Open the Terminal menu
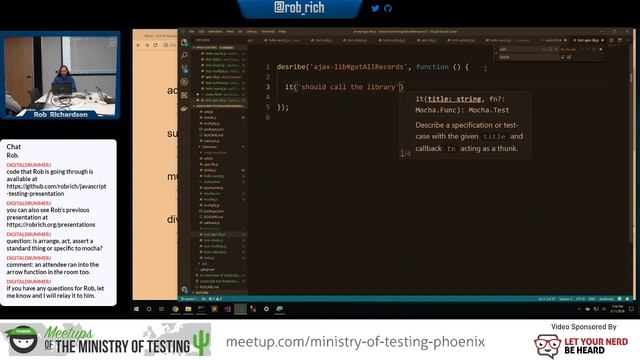Screen dimensions: 640x360 (268, 31)
